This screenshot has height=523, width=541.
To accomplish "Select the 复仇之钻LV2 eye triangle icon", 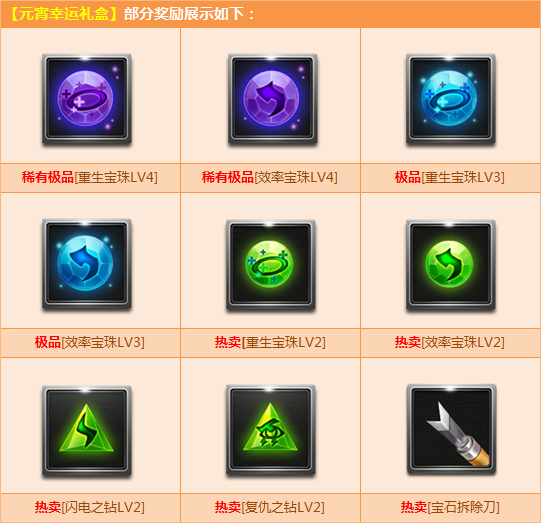I will click(271, 430).
